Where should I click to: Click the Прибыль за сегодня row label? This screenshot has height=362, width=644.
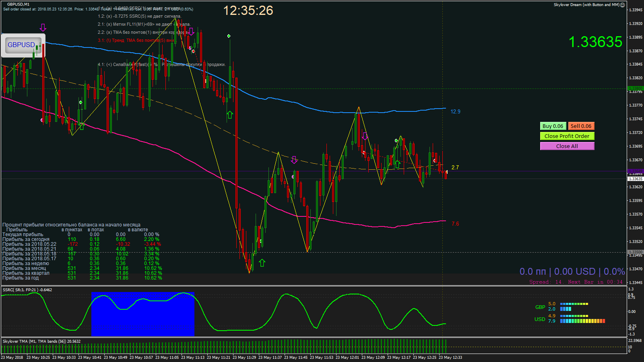pos(26,239)
